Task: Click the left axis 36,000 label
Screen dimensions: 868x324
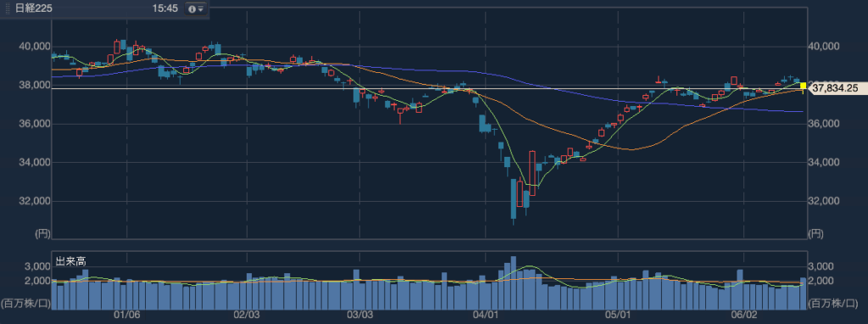Action: click(x=34, y=124)
